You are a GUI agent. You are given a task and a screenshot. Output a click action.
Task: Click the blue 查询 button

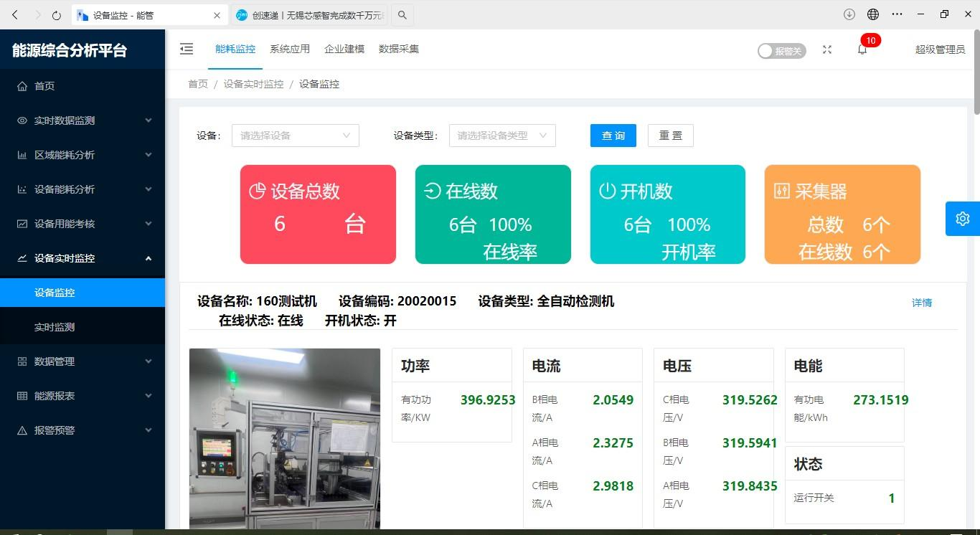(613, 136)
